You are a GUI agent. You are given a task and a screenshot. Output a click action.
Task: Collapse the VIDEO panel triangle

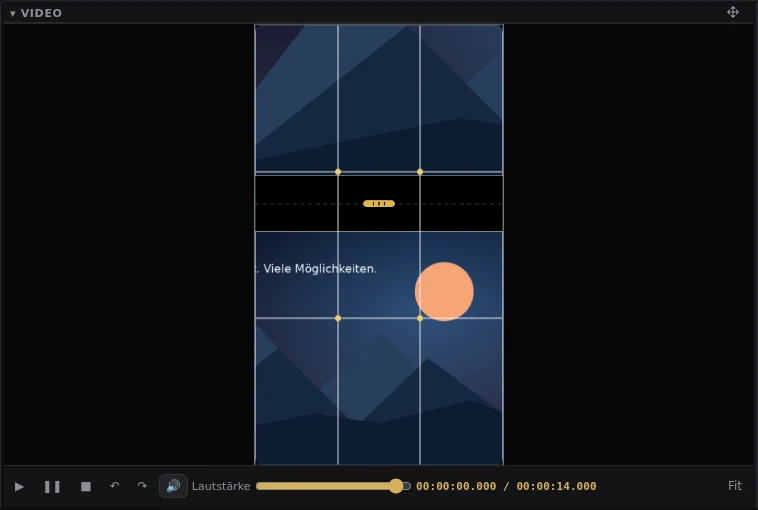coord(13,14)
